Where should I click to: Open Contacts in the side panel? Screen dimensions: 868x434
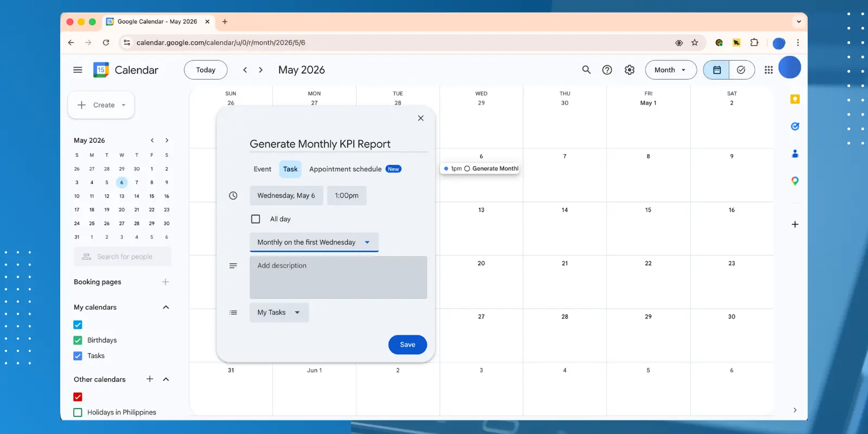[x=795, y=154]
